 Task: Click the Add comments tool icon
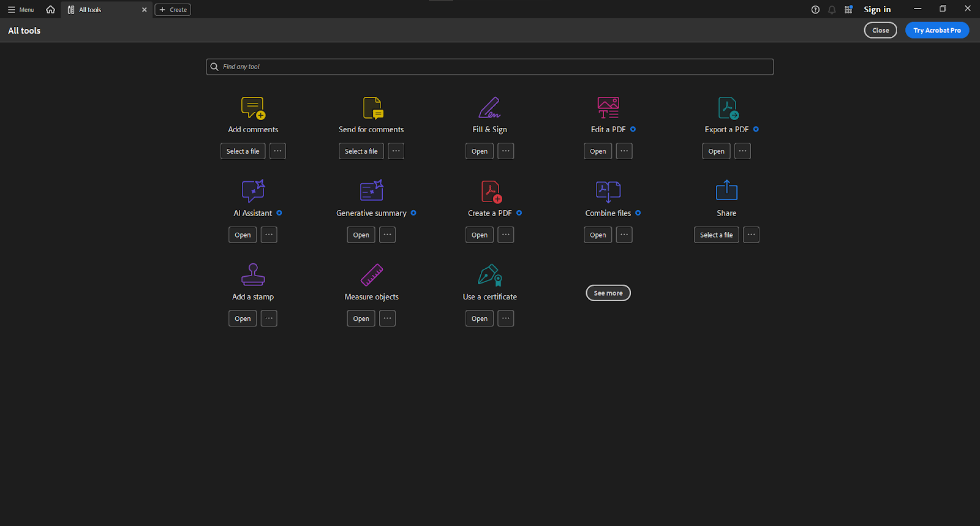pos(253,108)
